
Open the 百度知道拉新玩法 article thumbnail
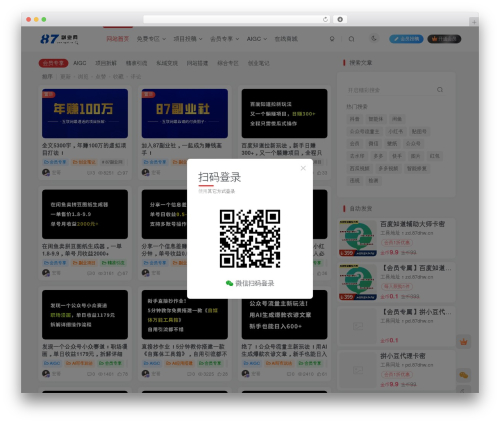click(x=284, y=113)
